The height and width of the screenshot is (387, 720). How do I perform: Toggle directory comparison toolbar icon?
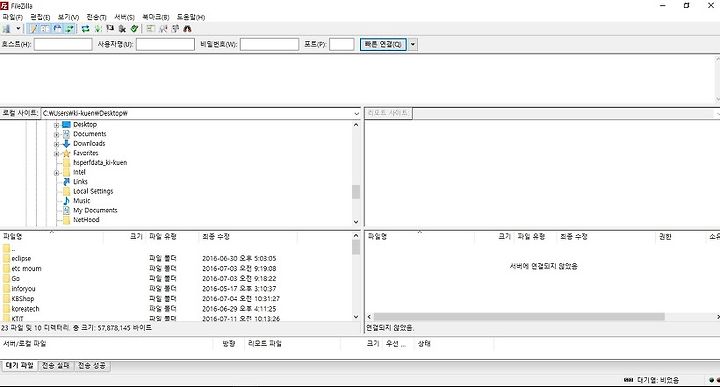click(x=163, y=29)
